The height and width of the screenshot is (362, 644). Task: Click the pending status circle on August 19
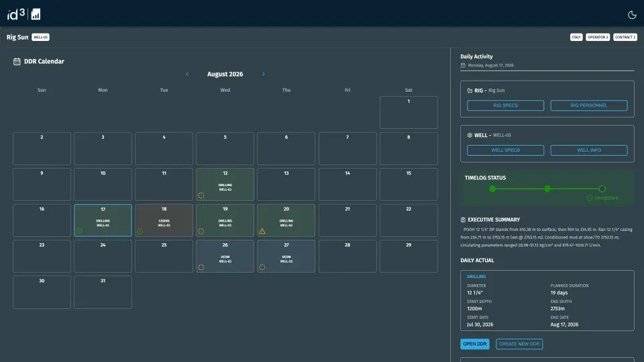coord(201,231)
